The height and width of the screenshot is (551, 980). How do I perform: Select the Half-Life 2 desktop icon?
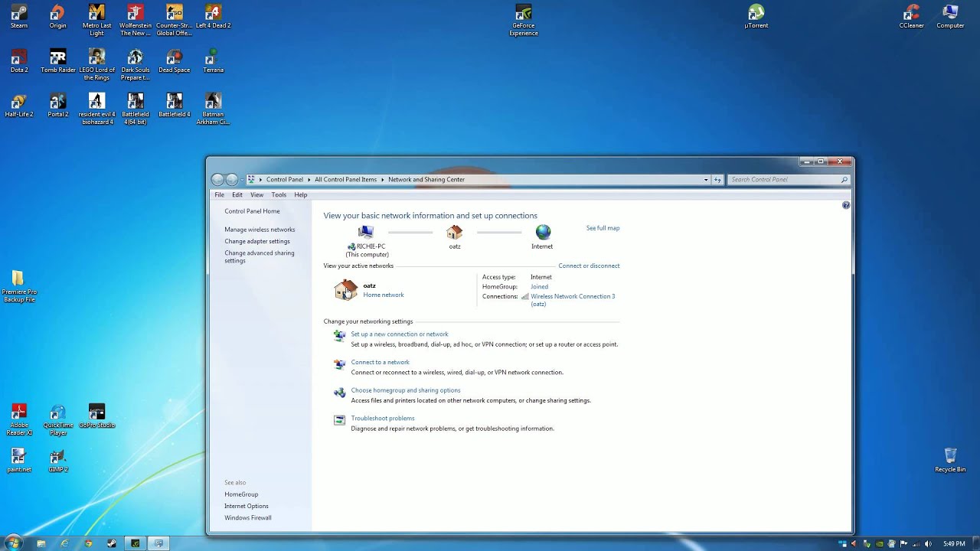pos(19,106)
